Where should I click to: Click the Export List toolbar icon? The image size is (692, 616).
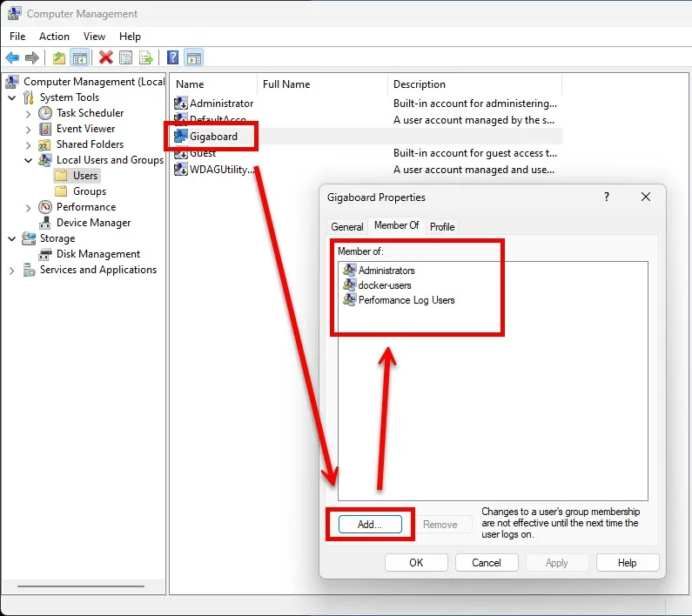point(145,57)
